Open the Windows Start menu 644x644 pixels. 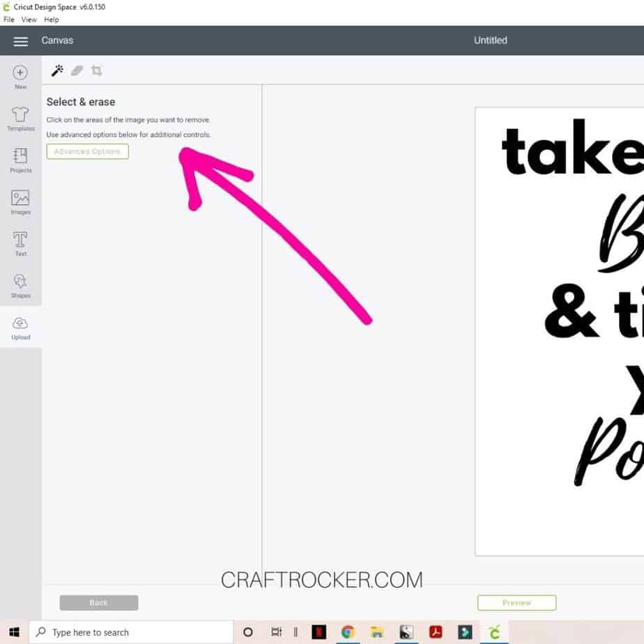tap(14, 632)
